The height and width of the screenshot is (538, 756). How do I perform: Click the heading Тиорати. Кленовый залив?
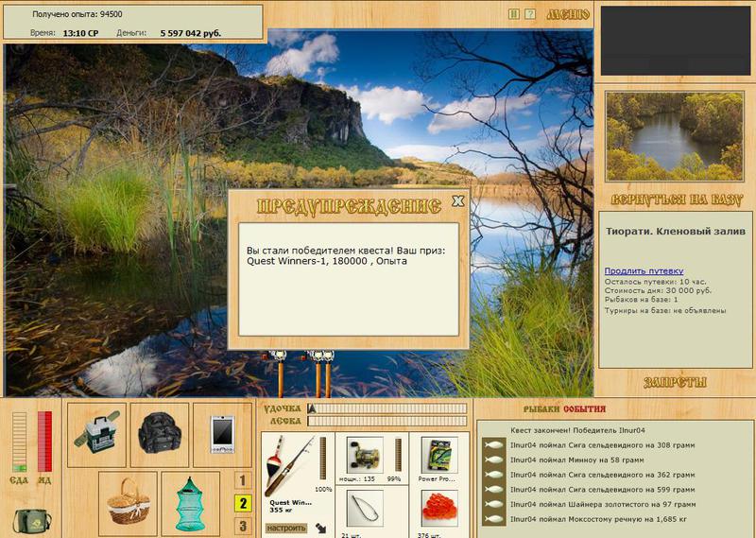[x=676, y=232]
